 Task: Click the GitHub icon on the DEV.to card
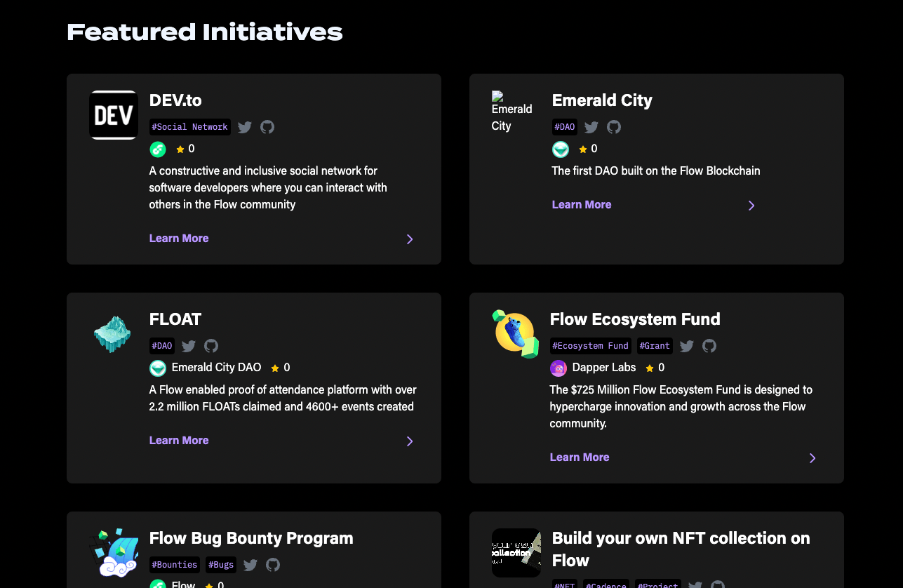coord(267,127)
